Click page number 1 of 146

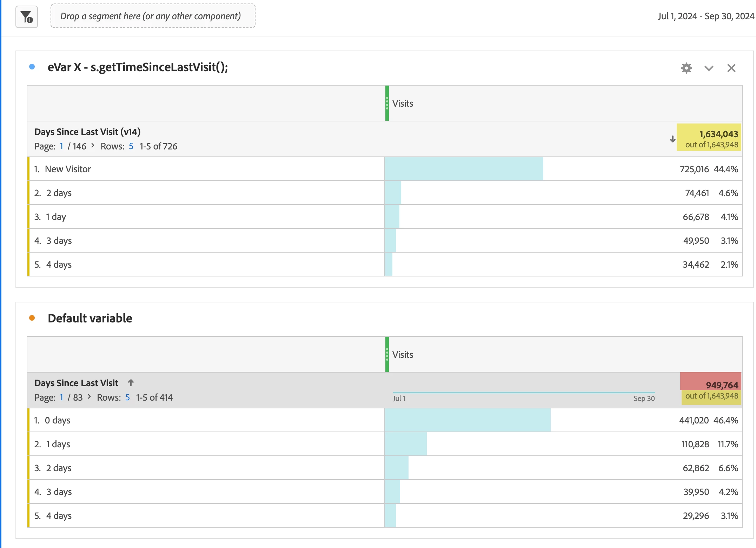61,146
